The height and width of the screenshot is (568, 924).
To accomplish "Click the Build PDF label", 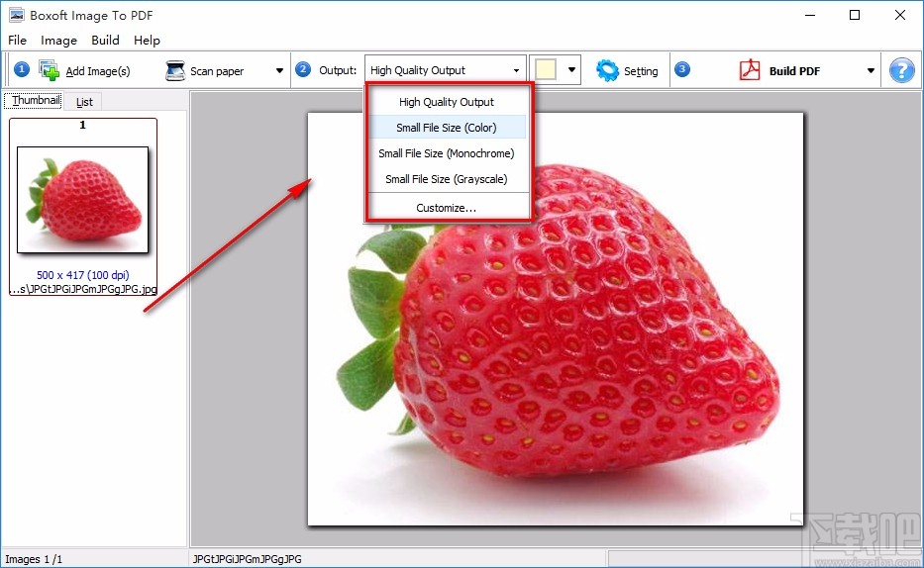I will coord(794,71).
